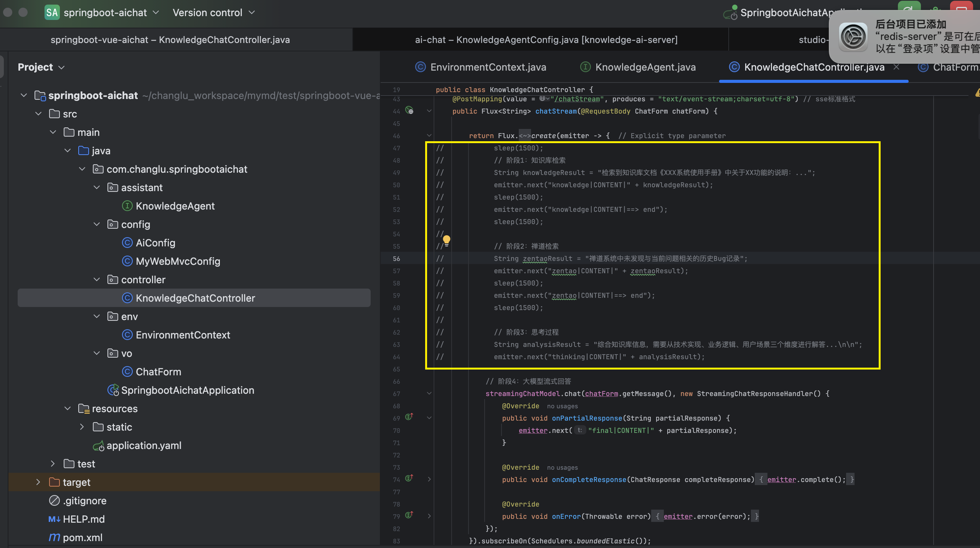The image size is (980, 548).
Task: Collapse the vo package
Action: tap(97, 353)
